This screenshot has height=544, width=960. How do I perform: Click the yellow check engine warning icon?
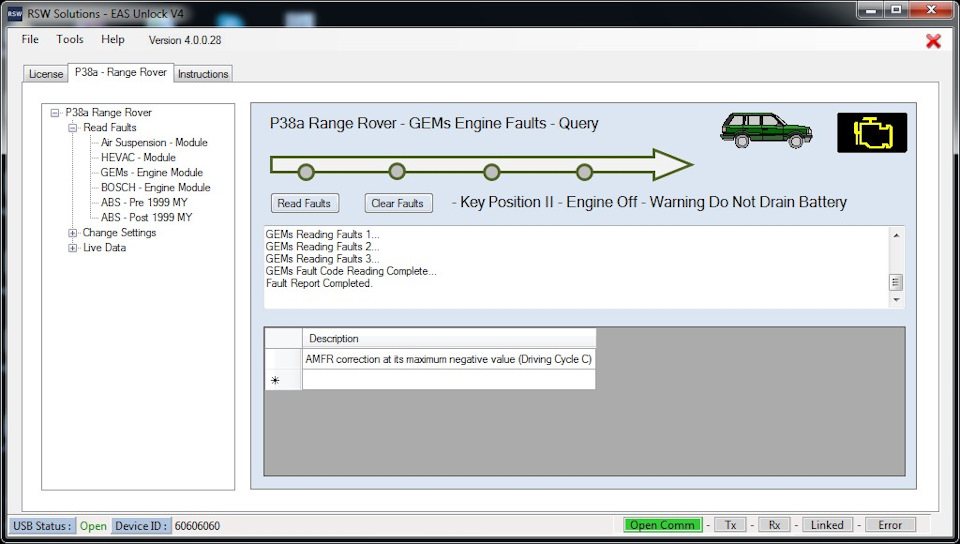872,133
